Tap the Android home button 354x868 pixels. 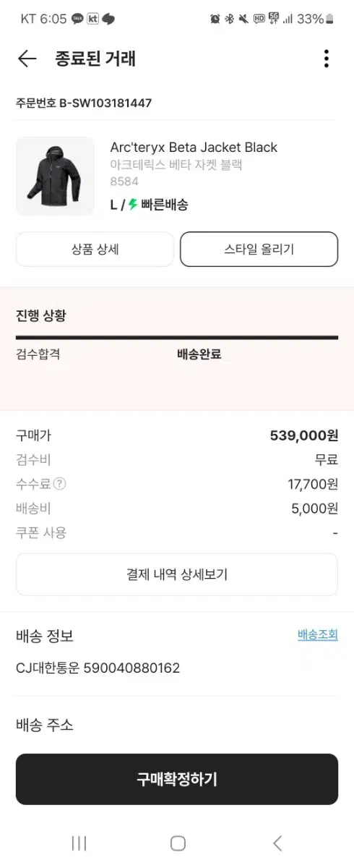click(x=178, y=843)
